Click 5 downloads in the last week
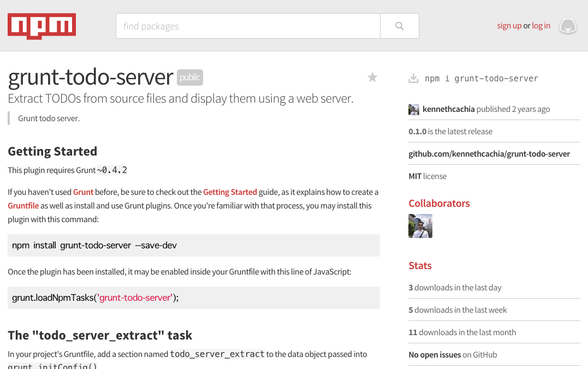Viewport: 588px width, 369px height. tap(458, 310)
